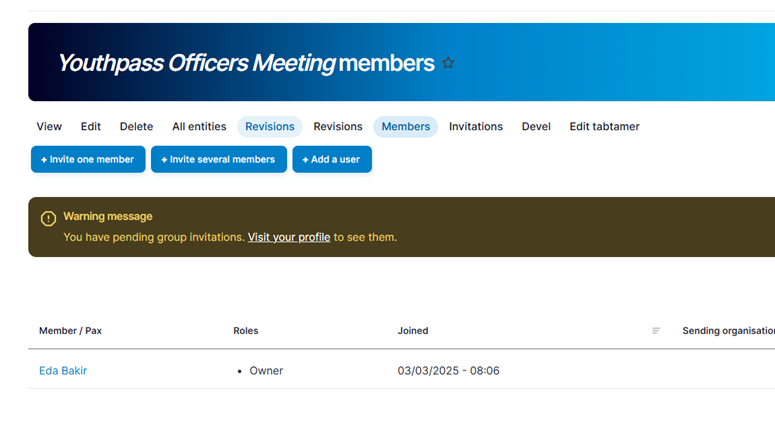775x421 pixels.
Task: Switch to All entities tab
Action: [199, 126]
